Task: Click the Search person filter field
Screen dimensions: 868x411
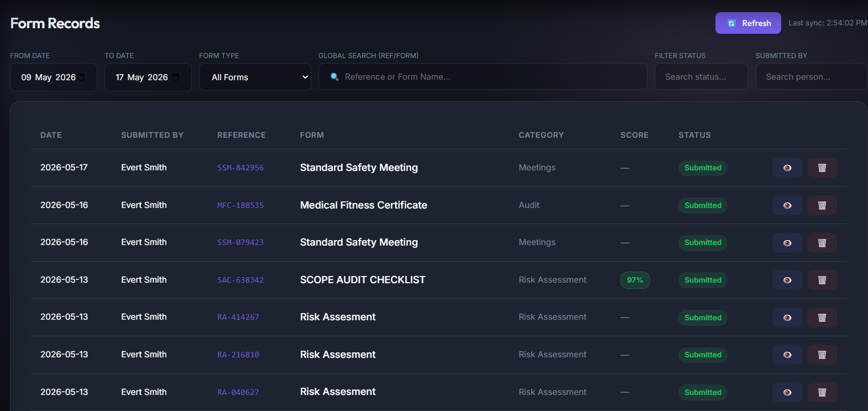Action: [811, 76]
